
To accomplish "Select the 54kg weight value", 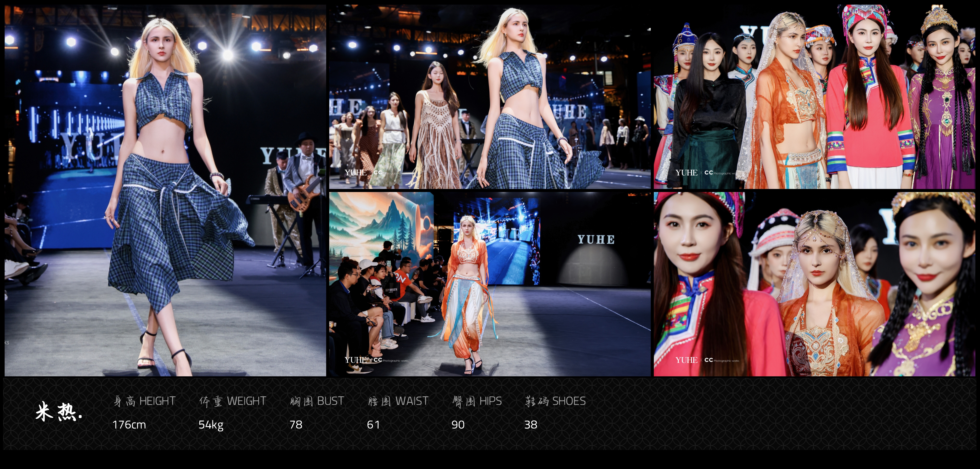I will [211, 425].
